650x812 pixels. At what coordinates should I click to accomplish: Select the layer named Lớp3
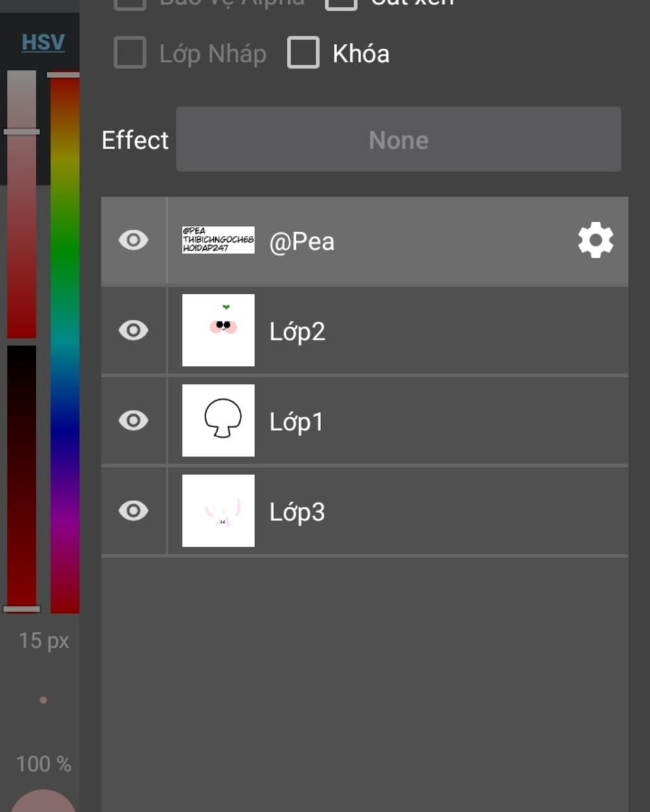[297, 512]
